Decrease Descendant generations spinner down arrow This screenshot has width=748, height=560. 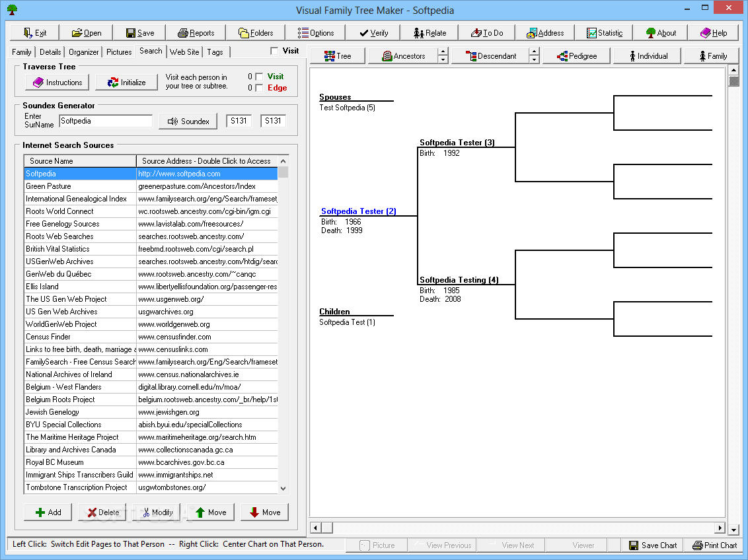tap(535, 59)
